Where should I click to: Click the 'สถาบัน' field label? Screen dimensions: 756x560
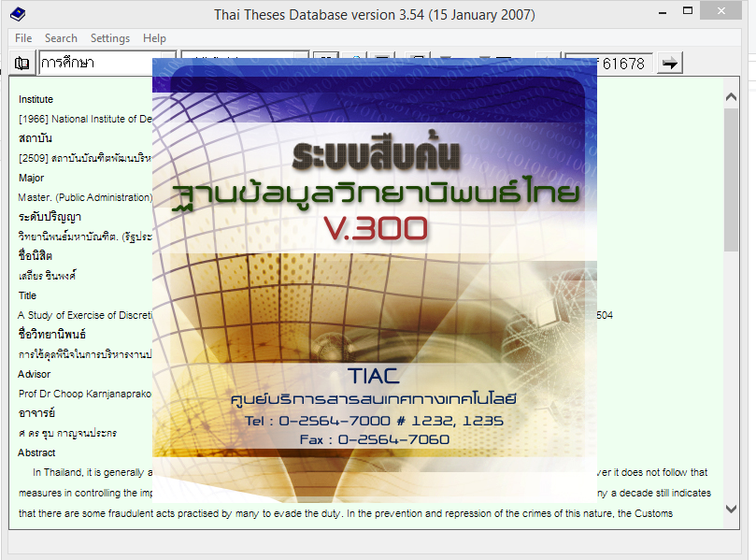pos(36,138)
